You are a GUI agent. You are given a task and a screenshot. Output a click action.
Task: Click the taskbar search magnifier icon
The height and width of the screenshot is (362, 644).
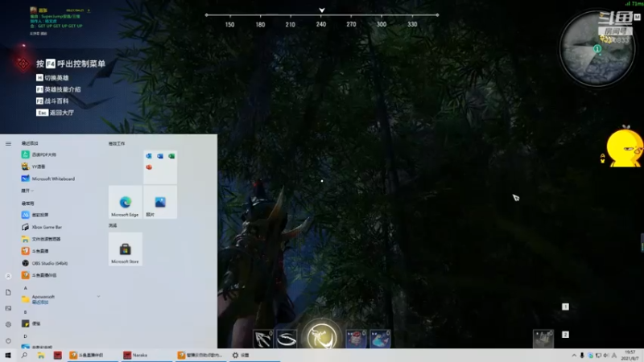24,355
